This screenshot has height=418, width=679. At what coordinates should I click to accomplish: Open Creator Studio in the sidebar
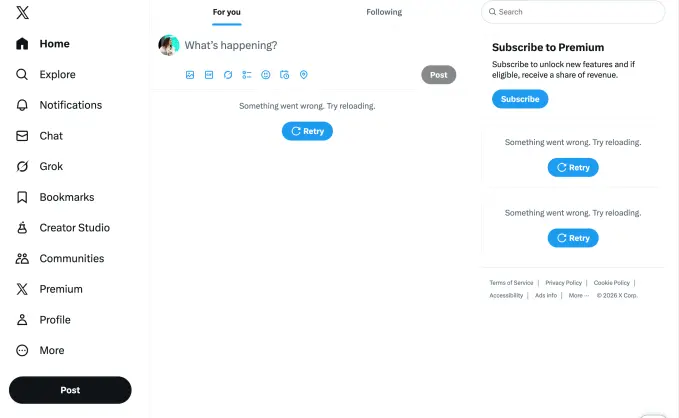pyautogui.click(x=74, y=228)
